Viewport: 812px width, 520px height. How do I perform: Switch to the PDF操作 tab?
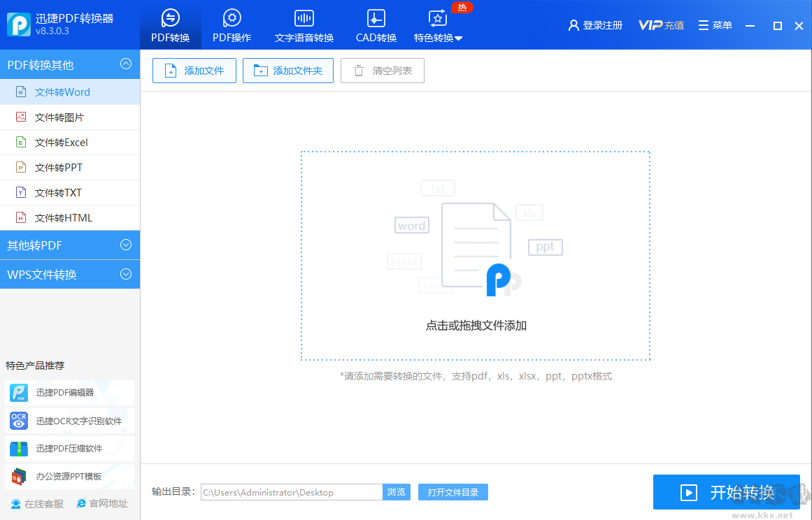coord(232,24)
